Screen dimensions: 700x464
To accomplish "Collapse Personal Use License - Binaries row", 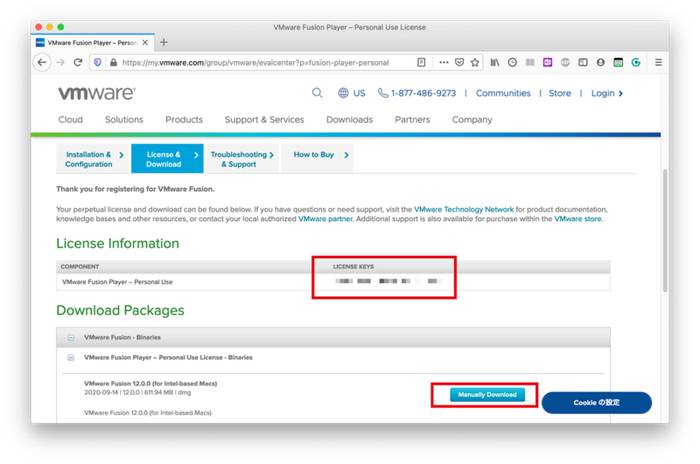I will coord(71,358).
